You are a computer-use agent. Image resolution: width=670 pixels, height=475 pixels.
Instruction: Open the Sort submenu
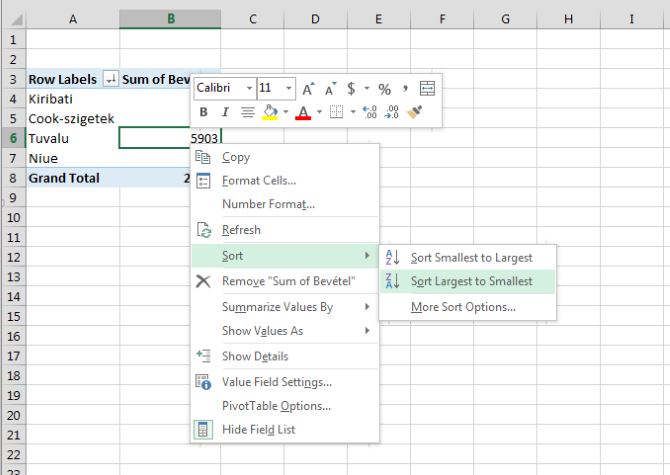click(x=285, y=255)
